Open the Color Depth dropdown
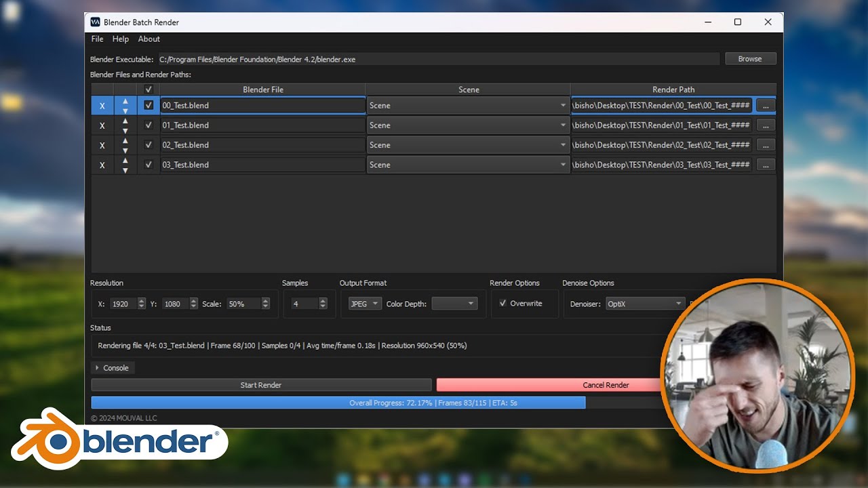The height and width of the screenshot is (488, 868). (454, 304)
